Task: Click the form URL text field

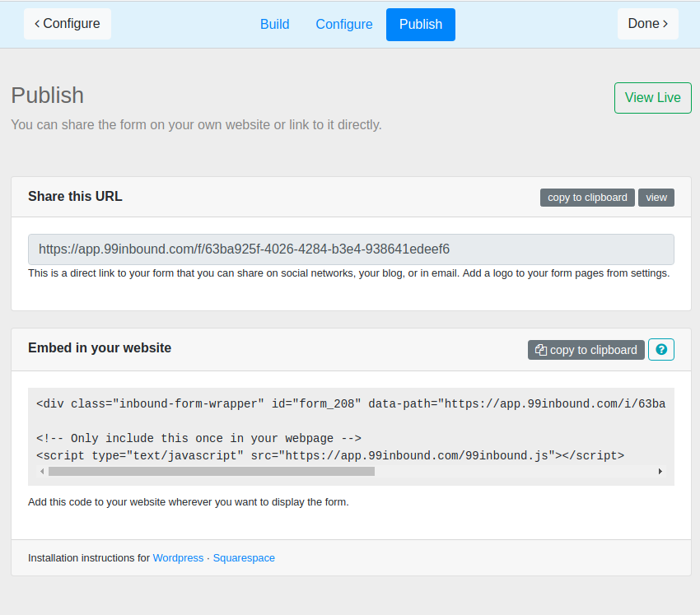Action: [351, 249]
